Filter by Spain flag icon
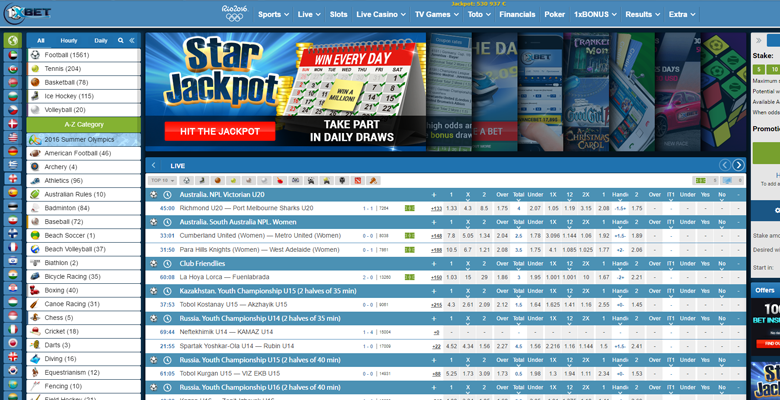The width and height of the screenshot is (780, 400). pos(12,193)
